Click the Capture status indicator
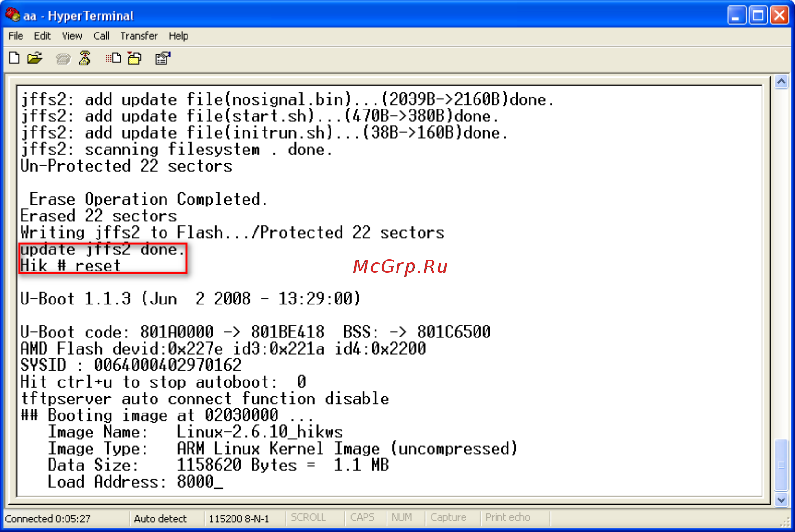795x532 pixels. click(x=448, y=517)
